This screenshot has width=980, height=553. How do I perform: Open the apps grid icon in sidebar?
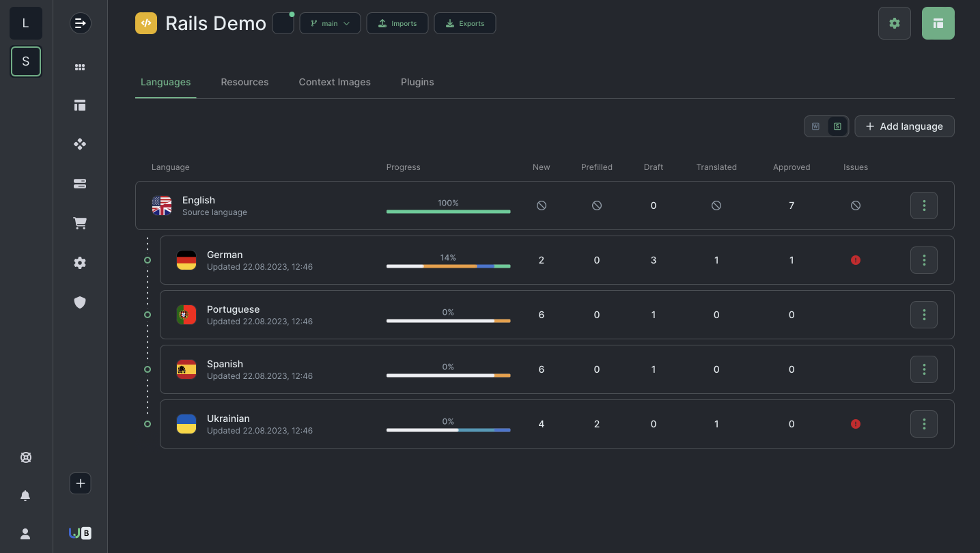pyautogui.click(x=80, y=67)
